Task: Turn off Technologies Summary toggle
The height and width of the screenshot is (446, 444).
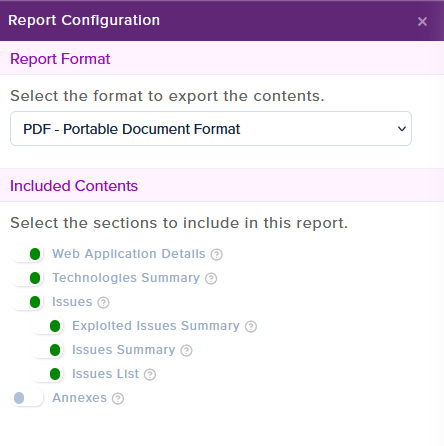Action: (x=27, y=278)
